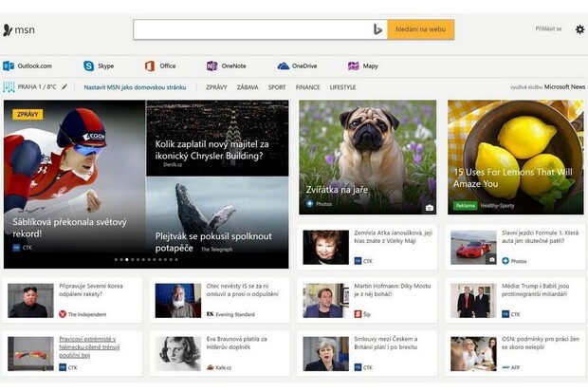
Task: Click the Kafe.cz source icon
Action: pyautogui.click(x=211, y=367)
